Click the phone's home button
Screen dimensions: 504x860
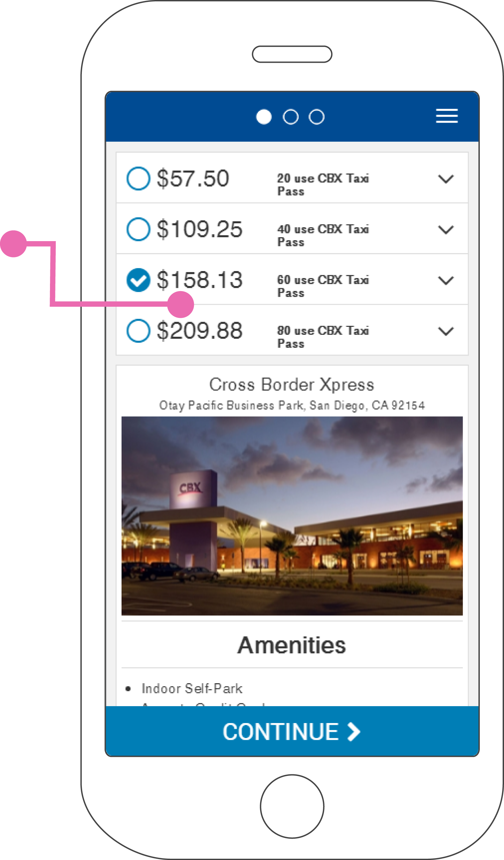(292, 806)
